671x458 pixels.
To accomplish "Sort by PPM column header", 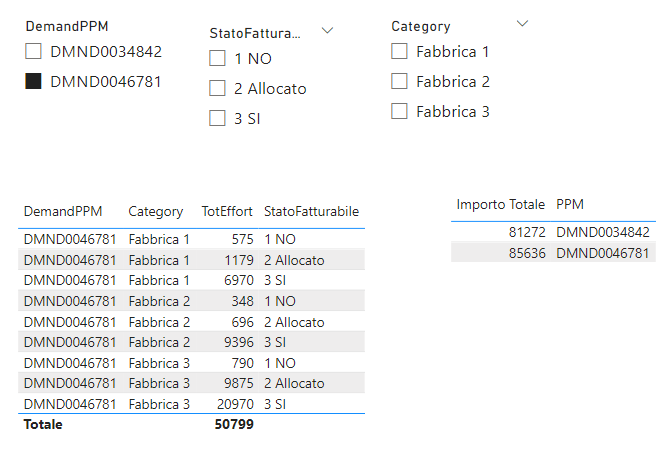I will [570, 204].
